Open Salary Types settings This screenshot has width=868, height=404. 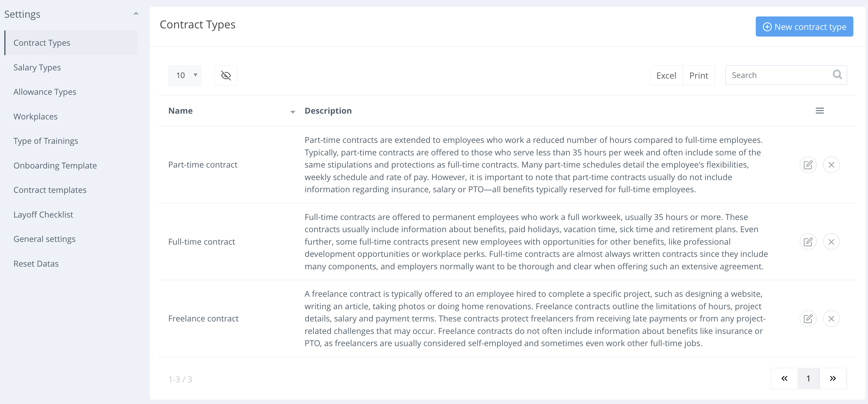pyautogui.click(x=37, y=67)
